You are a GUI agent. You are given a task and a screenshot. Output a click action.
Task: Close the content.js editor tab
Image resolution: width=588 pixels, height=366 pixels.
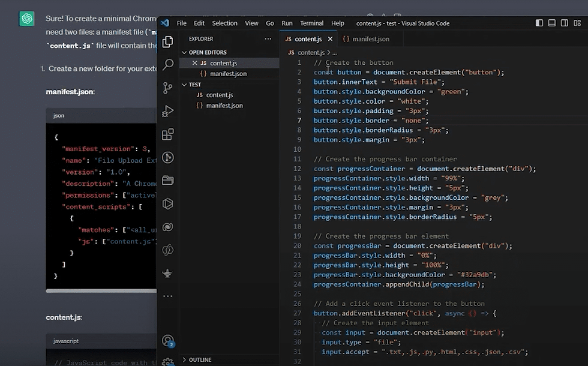tap(330, 39)
